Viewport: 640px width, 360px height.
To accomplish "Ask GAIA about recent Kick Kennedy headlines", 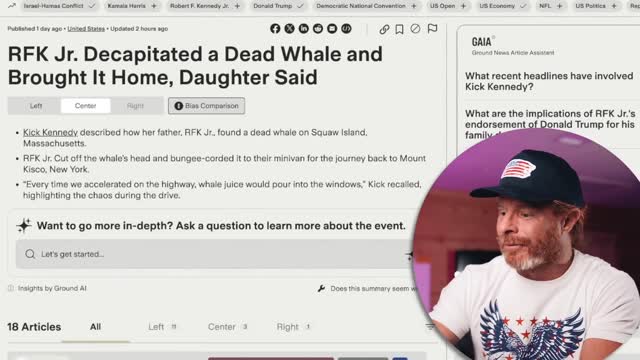I will coord(549,81).
